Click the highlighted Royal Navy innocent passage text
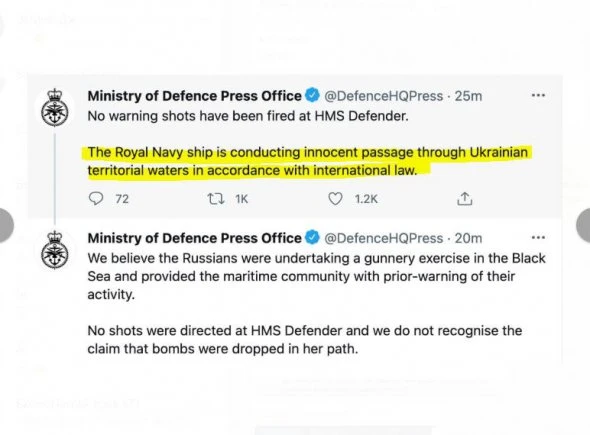Viewport: 590px width, 435px height. click(x=307, y=161)
